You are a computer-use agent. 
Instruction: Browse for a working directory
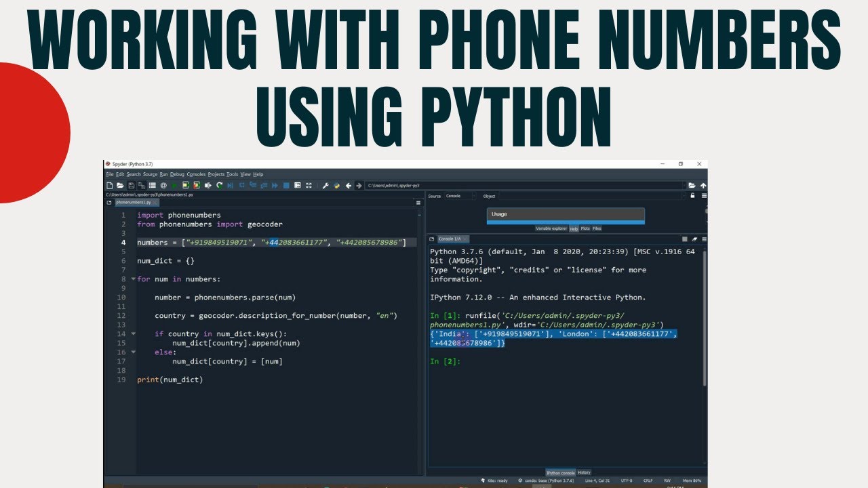pyautogui.click(x=692, y=185)
